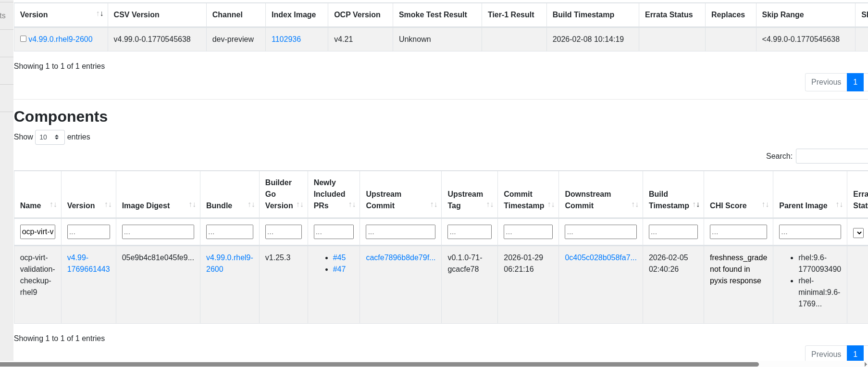Image resolution: width=868 pixels, height=367 pixels.
Task: Open the Errata Status filter dropdown
Action: [858, 233]
